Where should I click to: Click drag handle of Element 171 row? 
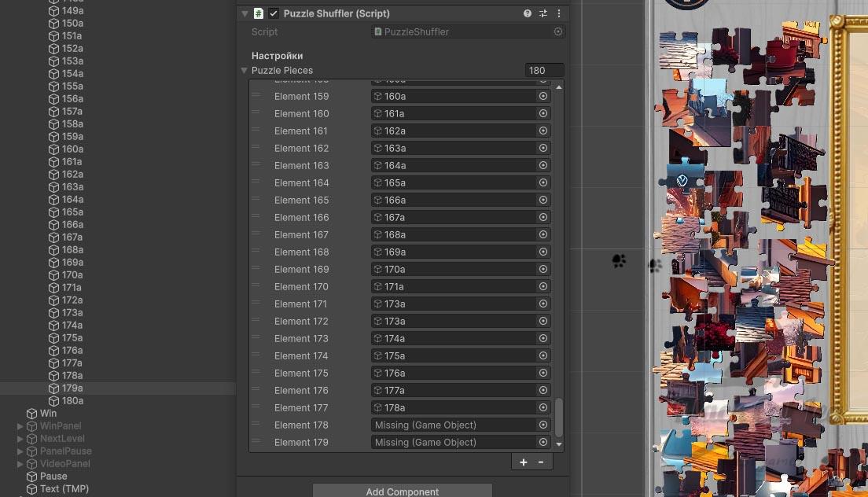point(256,304)
